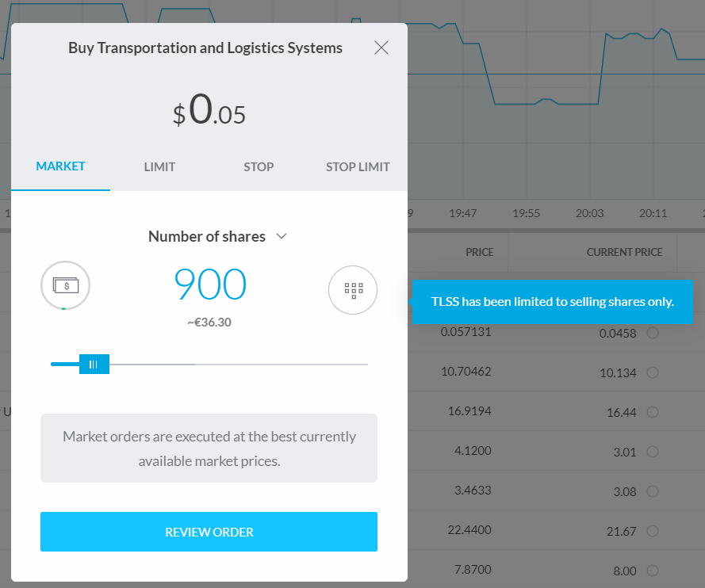
Task: Select the Stop Limit tab
Action: click(x=358, y=166)
